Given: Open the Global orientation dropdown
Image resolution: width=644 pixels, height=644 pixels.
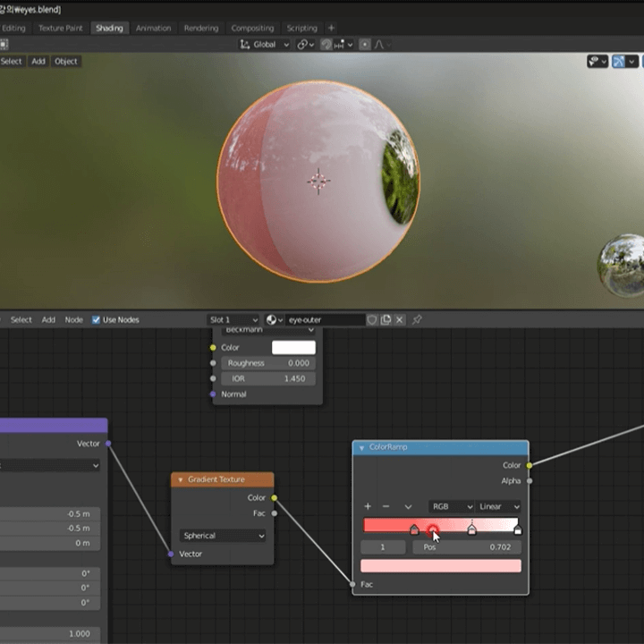Looking at the screenshot, I should pyautogui.click(x=264, y=45).
